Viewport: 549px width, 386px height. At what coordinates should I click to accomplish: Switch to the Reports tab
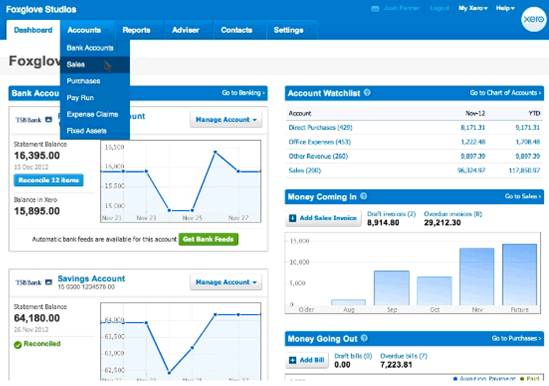[136, 30]
